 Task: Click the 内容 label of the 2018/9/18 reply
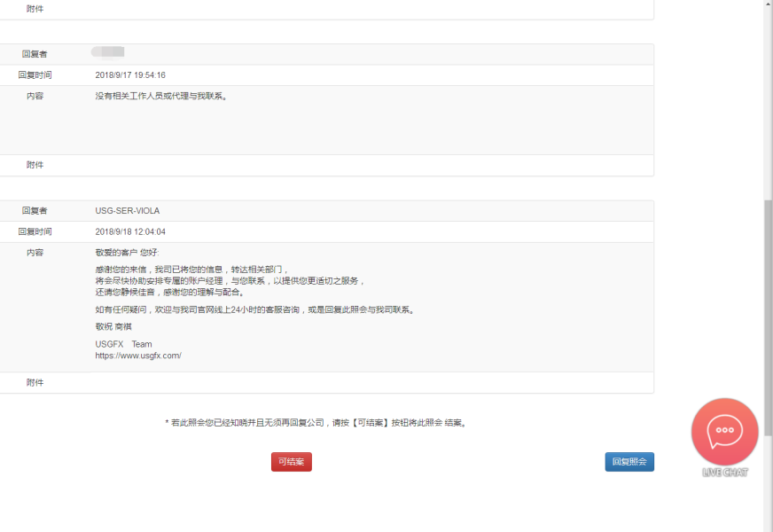[35, 253]
